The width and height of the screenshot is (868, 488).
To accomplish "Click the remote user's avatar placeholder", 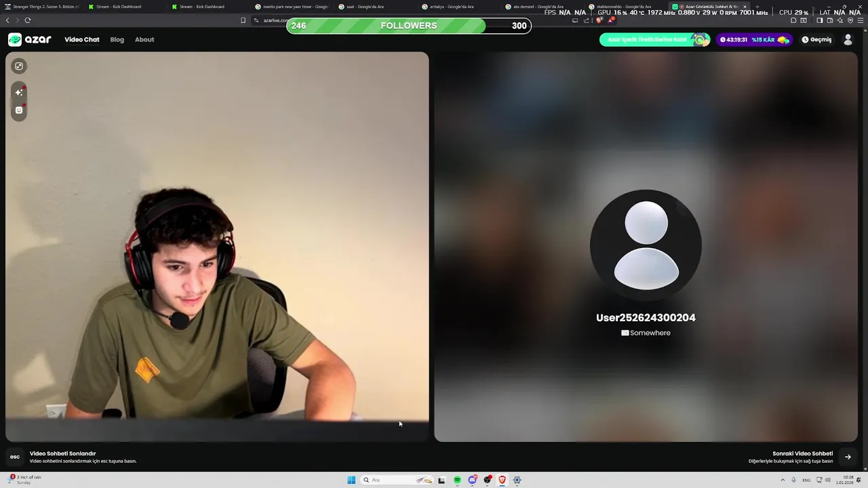I will (646, 245).
